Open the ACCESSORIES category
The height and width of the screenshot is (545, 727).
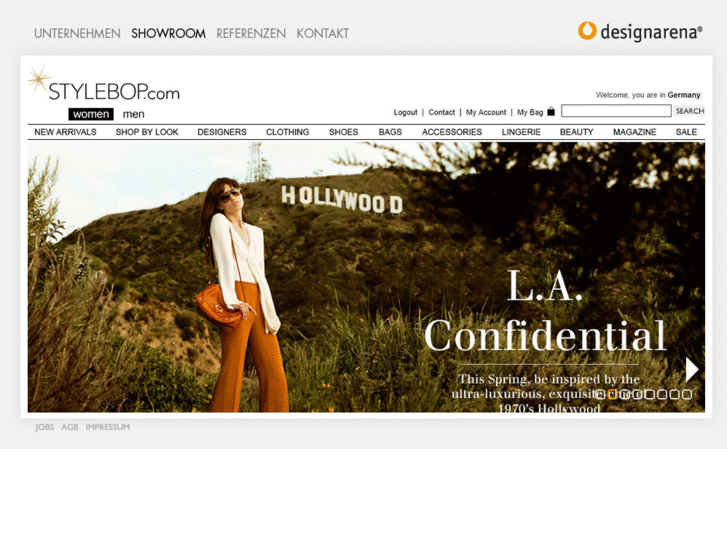452,132
